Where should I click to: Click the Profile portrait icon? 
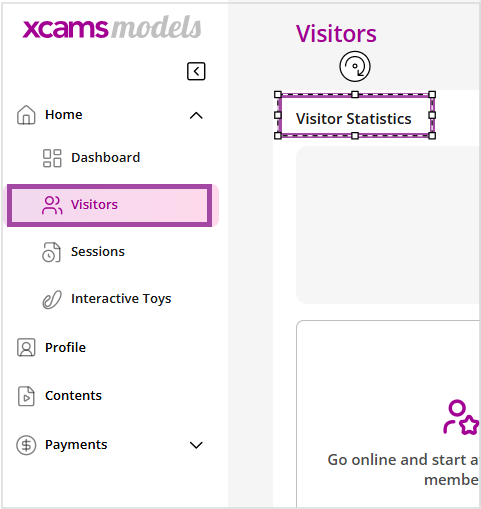point(26,348)
